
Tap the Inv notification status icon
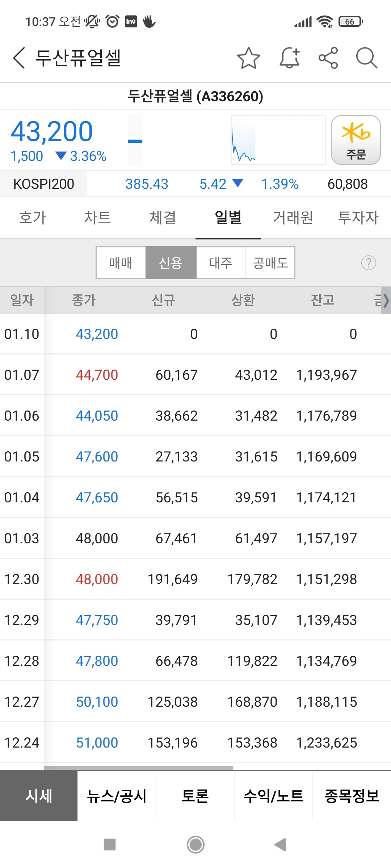131,22
